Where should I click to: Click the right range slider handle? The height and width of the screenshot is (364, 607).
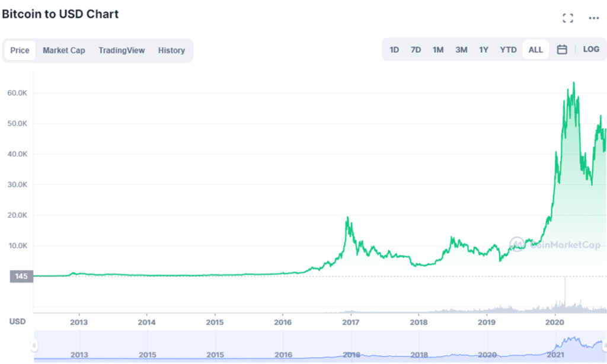pos(603,345)
